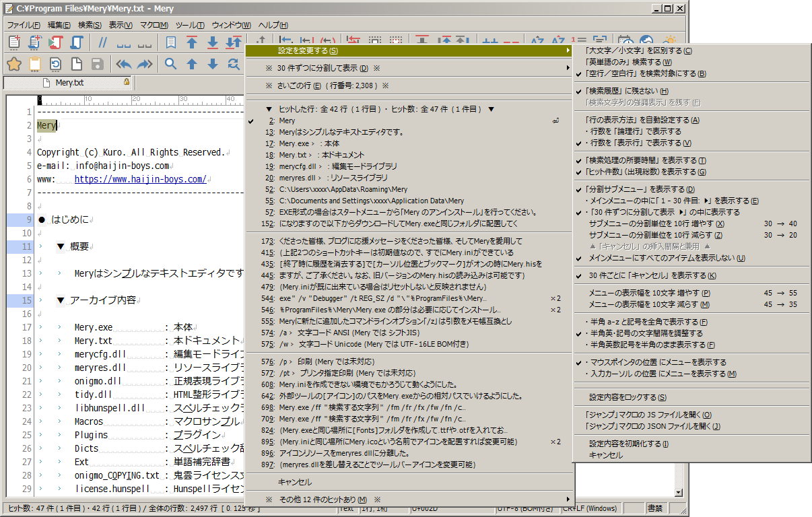812x517 pixels.
Task: Click the padlock icon on Mery.txt tab
Action: coord(127,82)
